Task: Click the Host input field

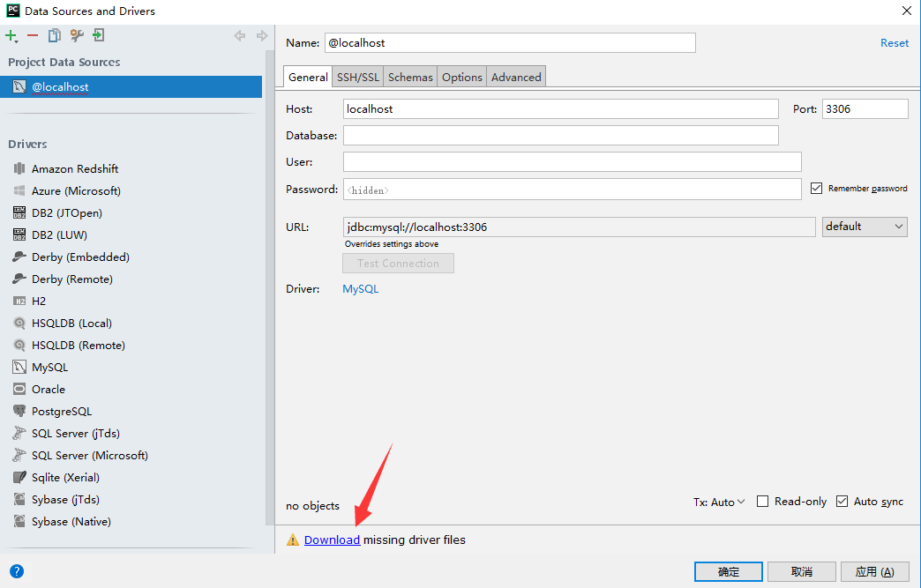Action: click(x=561, y=109)
